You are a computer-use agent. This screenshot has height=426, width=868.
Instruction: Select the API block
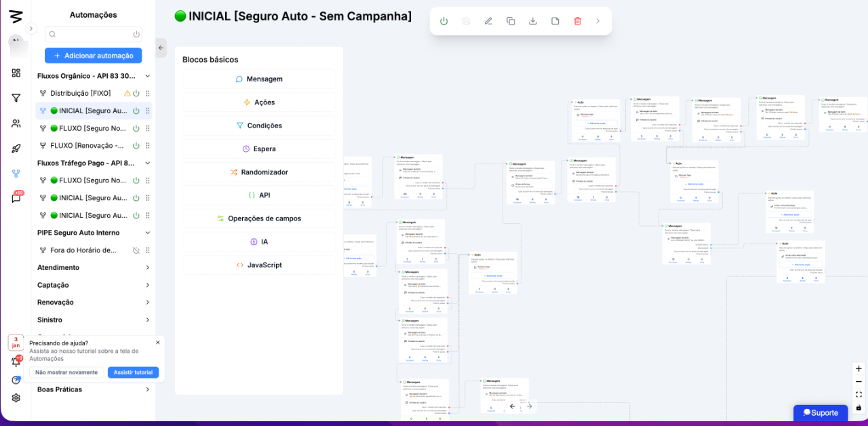tap(259, 195)
